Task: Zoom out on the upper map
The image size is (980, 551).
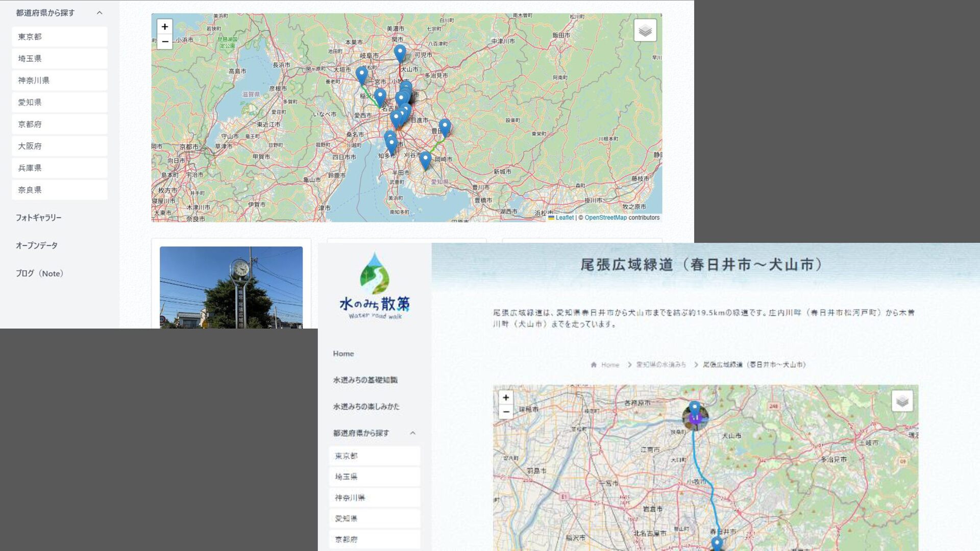Action: pyautogui.click(x=164, y=42)
